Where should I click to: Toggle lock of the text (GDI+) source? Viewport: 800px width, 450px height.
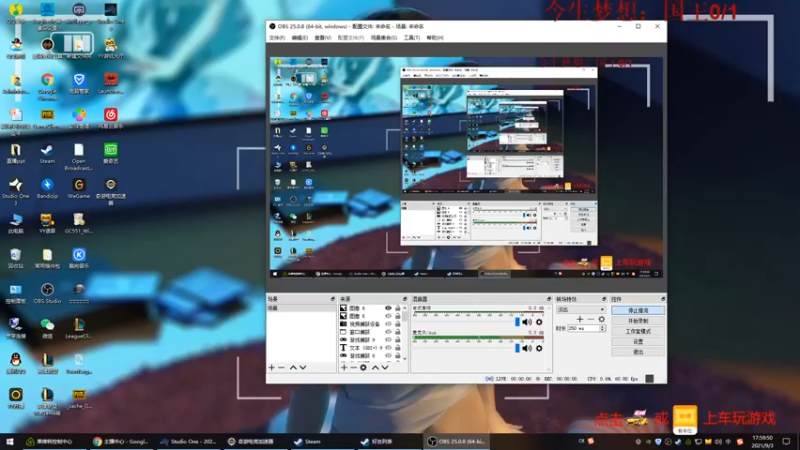tap(397, 348)
